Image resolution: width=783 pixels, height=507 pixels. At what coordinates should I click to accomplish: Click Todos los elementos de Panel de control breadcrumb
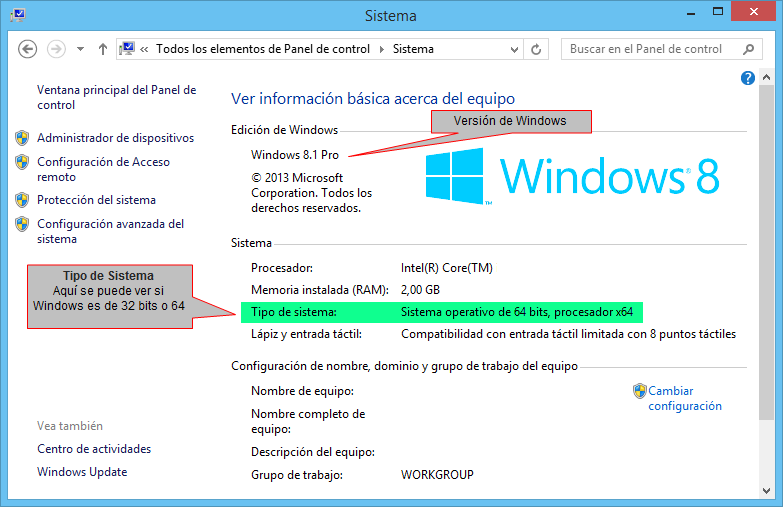tap(263, 49)
